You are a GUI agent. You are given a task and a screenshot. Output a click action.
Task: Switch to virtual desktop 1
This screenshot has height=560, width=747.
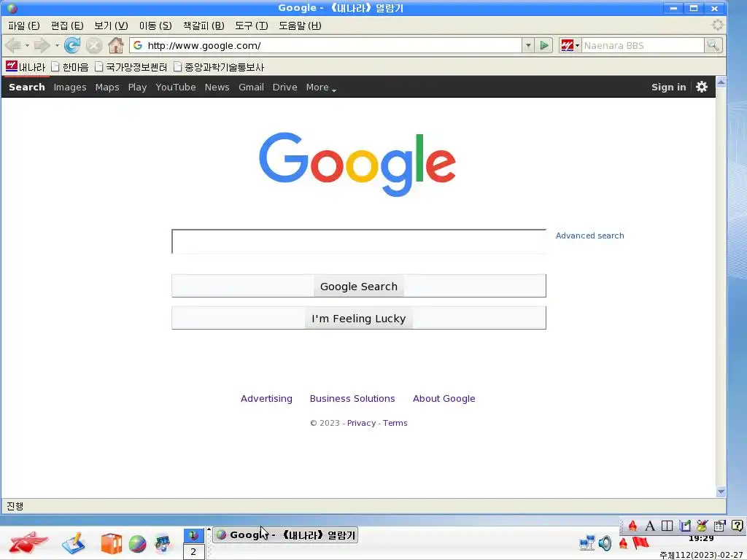[x=193, y=535]
